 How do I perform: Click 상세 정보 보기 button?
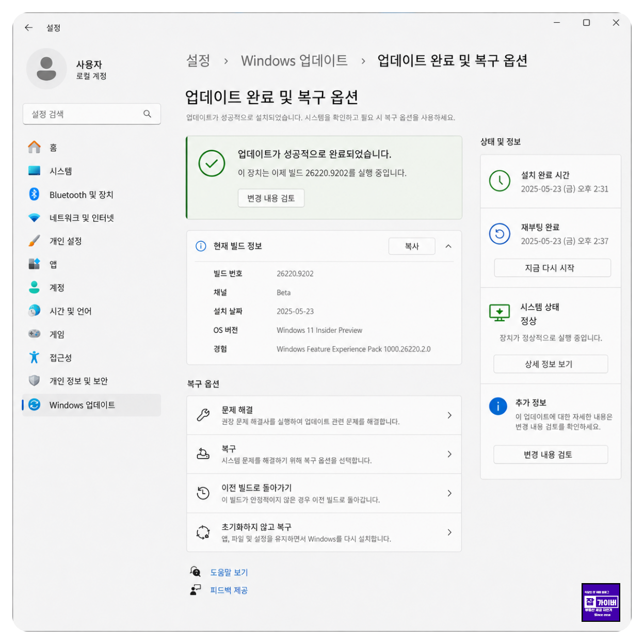click(x=551, y=364)
